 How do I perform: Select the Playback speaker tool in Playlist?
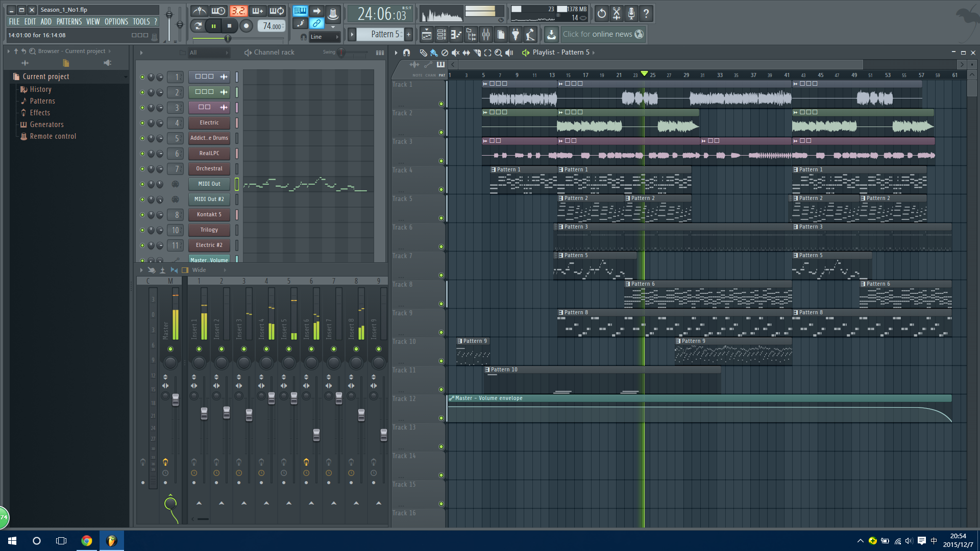[509, 53]
